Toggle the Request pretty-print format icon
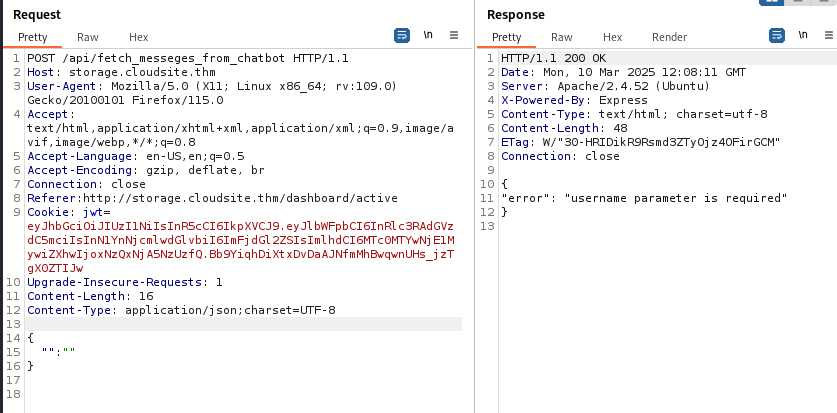The width and height of the screenshot is (837, 413). point(402,36)
